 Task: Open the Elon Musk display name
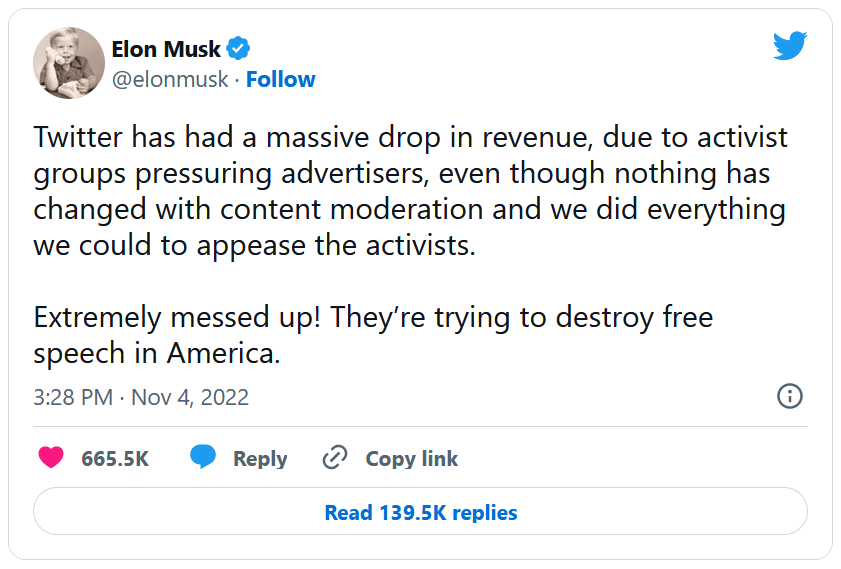pos(166,48)
